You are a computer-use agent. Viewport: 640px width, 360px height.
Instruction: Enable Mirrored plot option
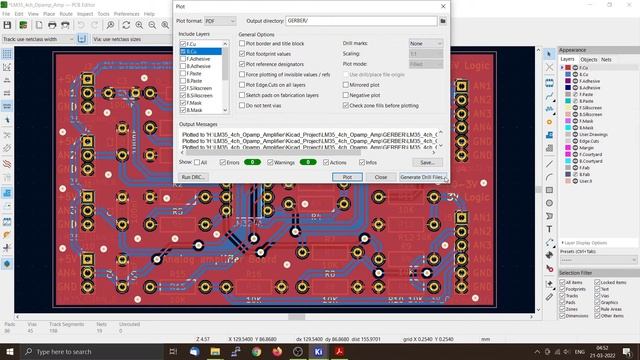click(x=346, y=85)
